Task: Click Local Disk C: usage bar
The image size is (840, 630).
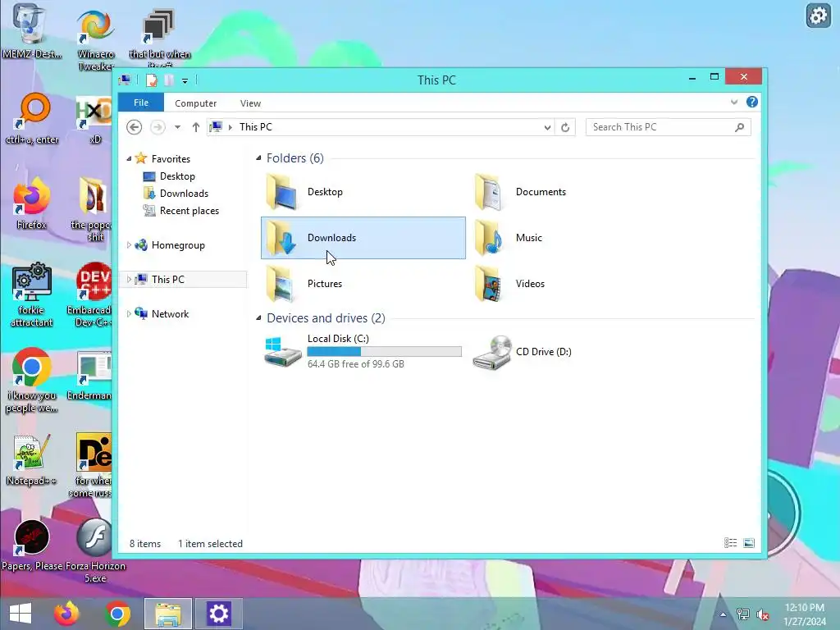Action: coord(384,351)
